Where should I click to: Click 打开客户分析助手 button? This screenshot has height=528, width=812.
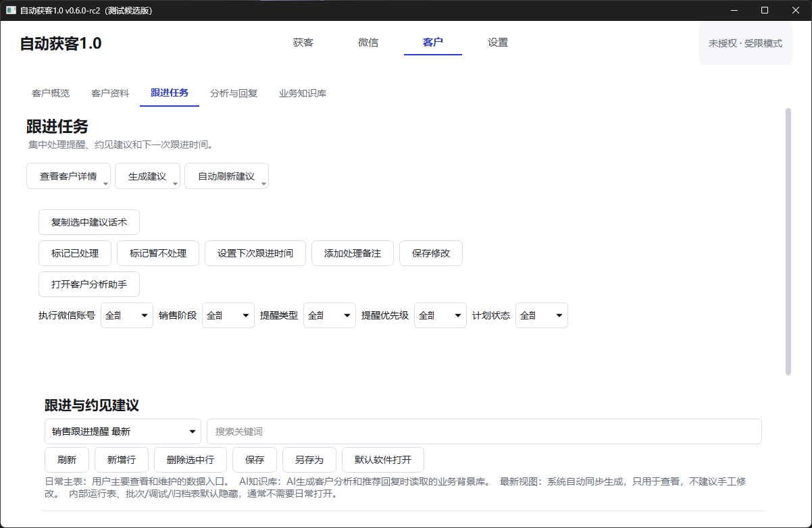coord(89,284)
